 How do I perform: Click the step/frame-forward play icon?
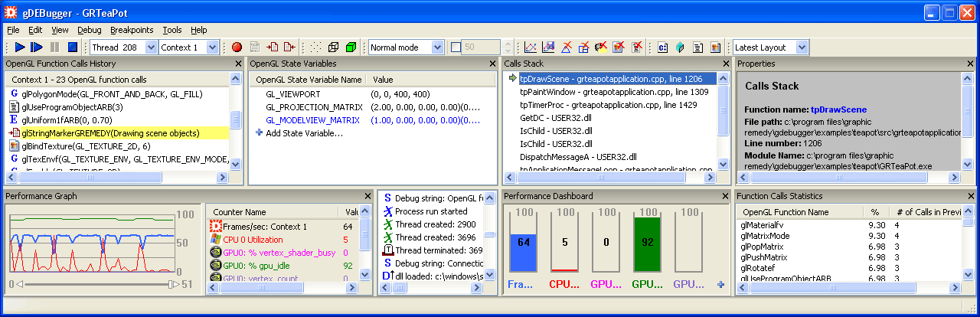[37, 47]
